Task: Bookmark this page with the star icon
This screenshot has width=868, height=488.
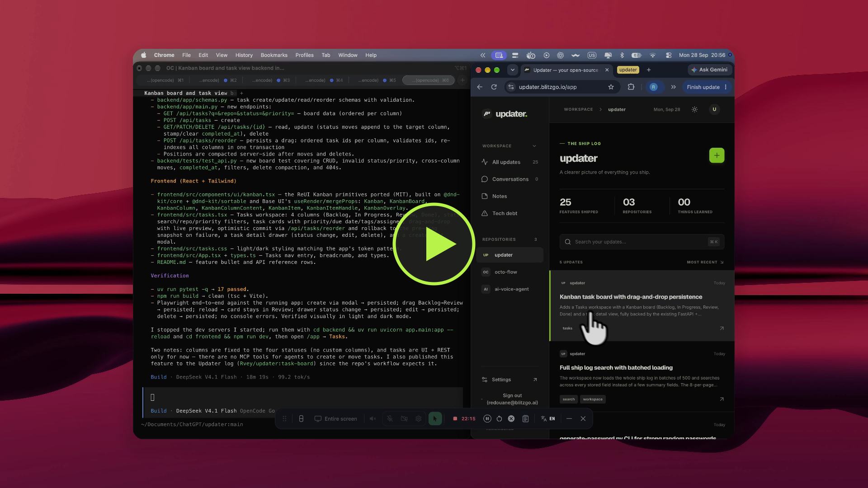Action: 611,87
